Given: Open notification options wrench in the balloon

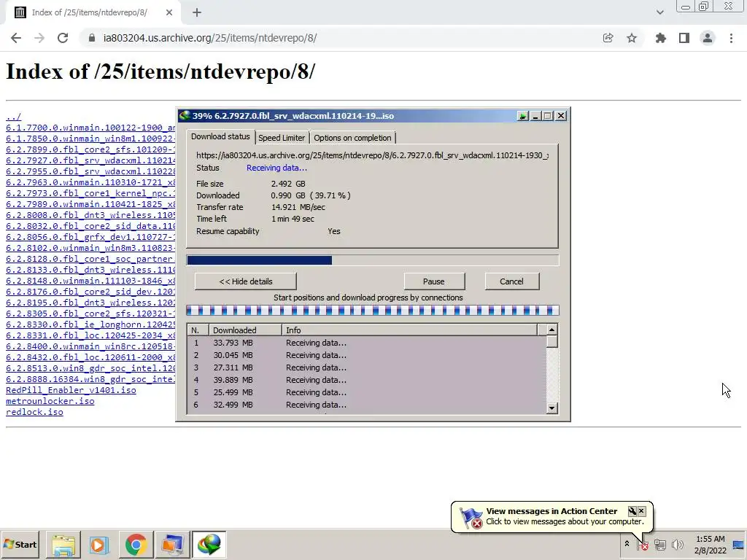Looking at the screenshot, I should tap(632, 511).
